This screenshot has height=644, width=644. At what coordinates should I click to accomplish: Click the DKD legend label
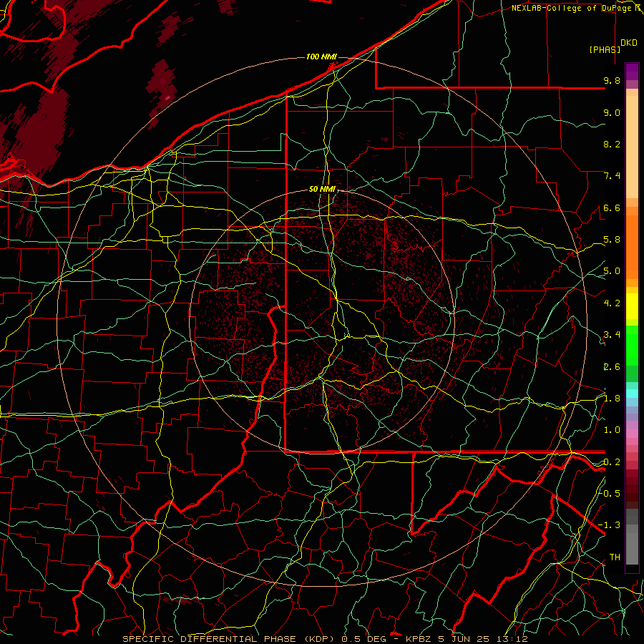tap(629, 43)
